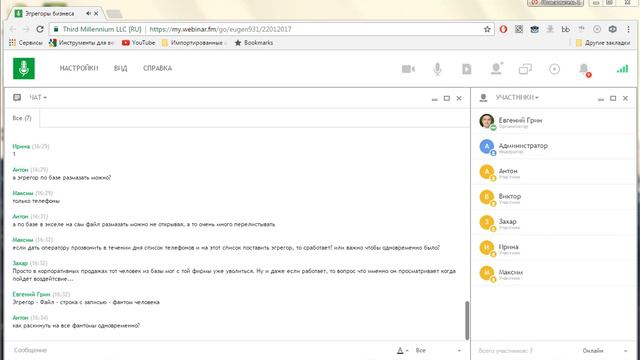This screenshot has height=360, width=640.
Task: Open the НАСТРОЙКИ menu
Action: click(79, 68)
